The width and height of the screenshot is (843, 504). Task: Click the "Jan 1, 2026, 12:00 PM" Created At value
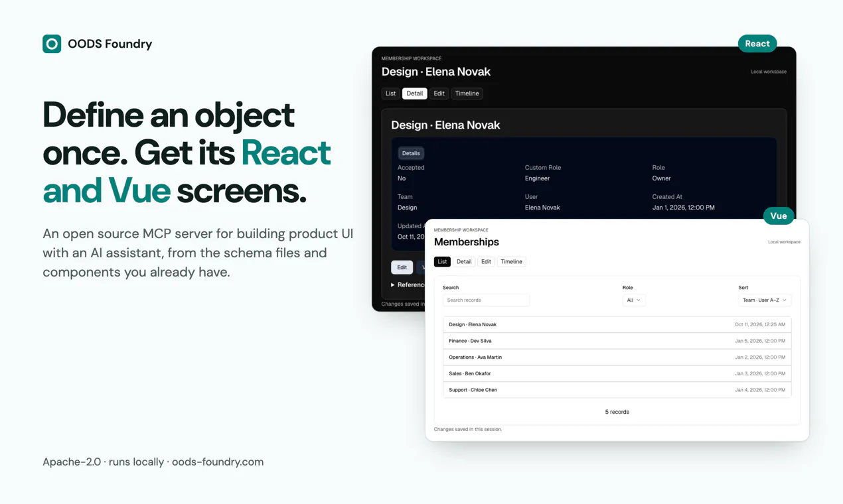[x=684, y=208]
